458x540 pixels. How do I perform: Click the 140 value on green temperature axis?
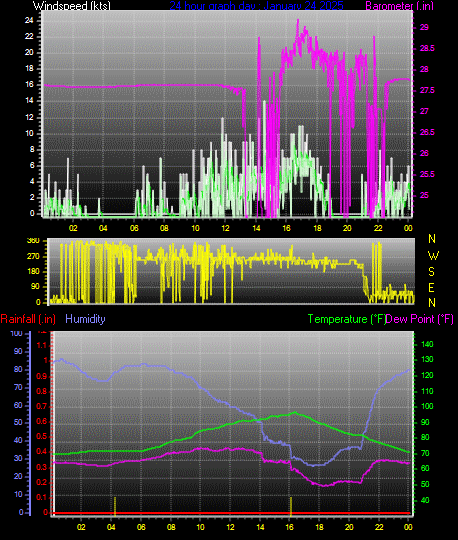pyautogui.click(x=427, y=344)
